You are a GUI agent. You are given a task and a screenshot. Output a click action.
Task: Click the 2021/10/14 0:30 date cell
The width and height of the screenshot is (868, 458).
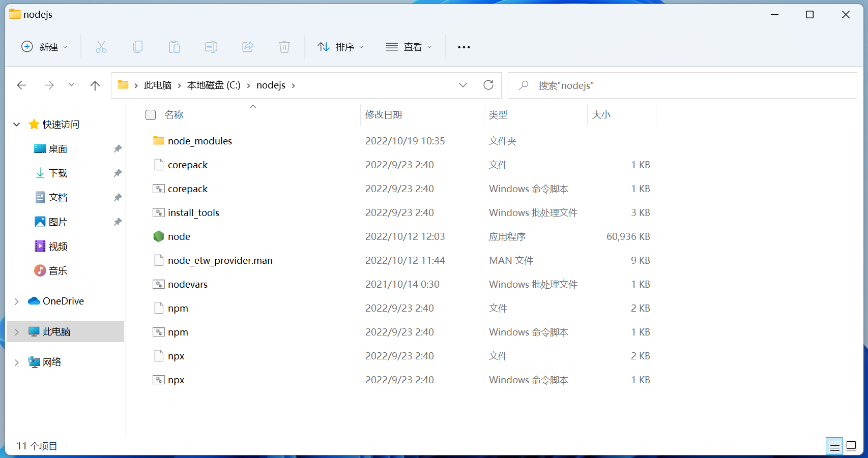coord(402,284)
